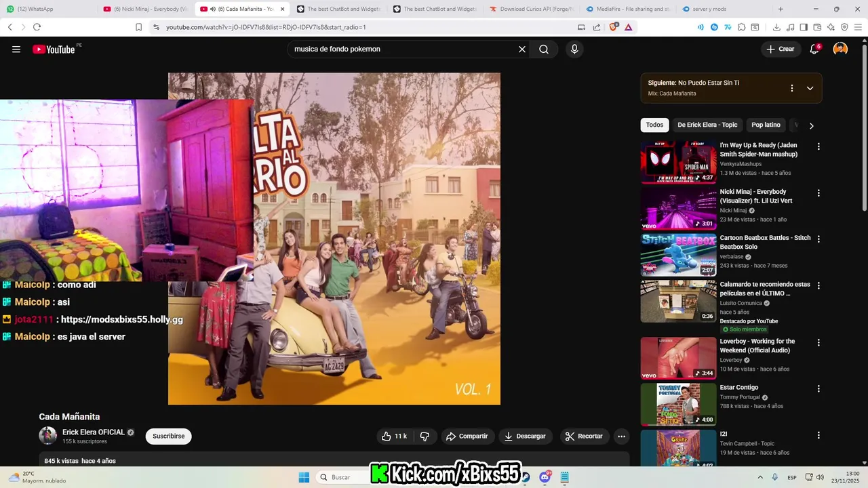Viewport: 868px width, 488px height.
Task: Click the Compartir share button
Action: click(467, 436)
